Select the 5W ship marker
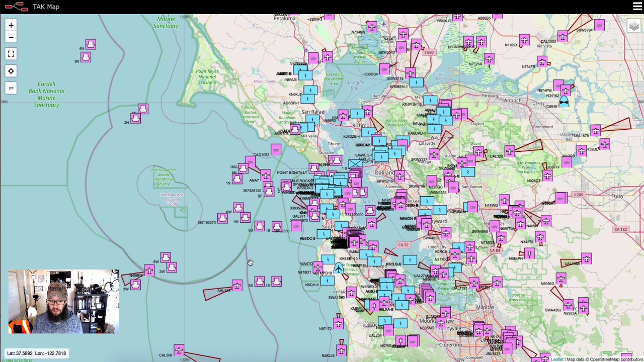Image resolution: width=644 pixels, height=362 pixels. (x=166, y=258)
